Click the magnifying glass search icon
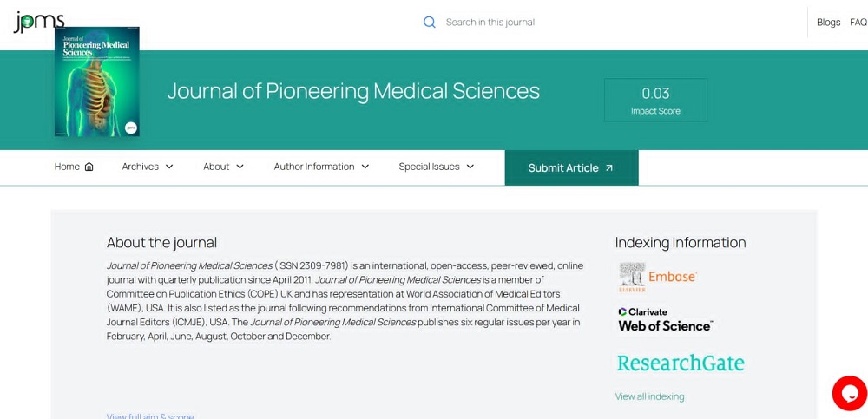The width and height of the screenshot is (868, 419). click(x=429, y=23)
